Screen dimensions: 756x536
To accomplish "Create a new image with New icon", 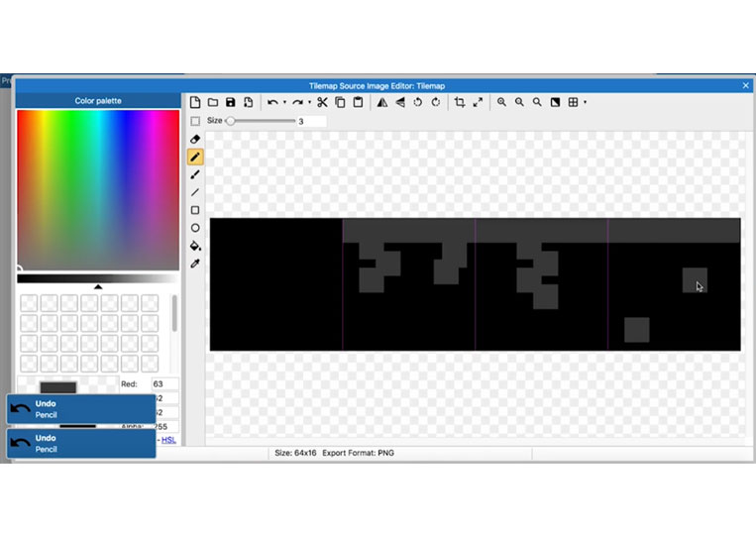I will coord(195,102).
